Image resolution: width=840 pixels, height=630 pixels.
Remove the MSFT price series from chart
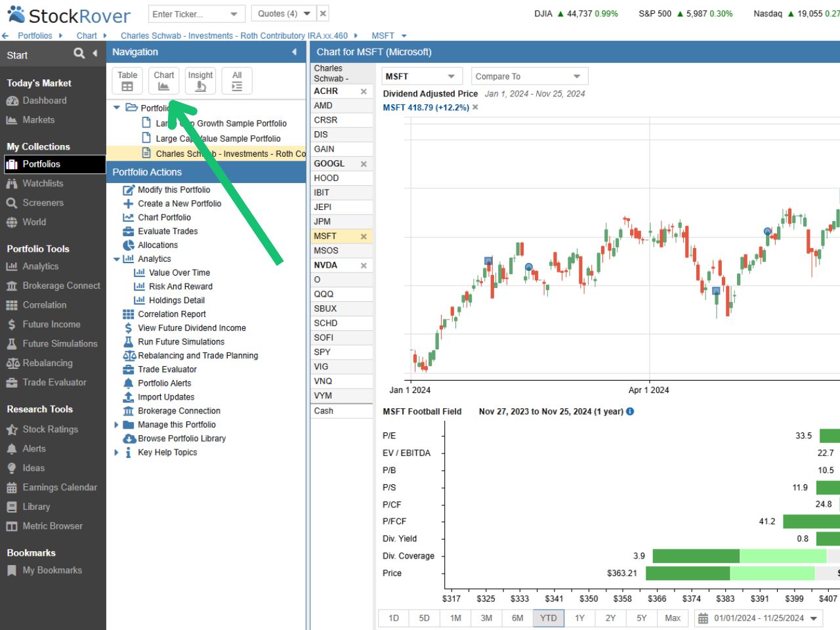point(475,108)
